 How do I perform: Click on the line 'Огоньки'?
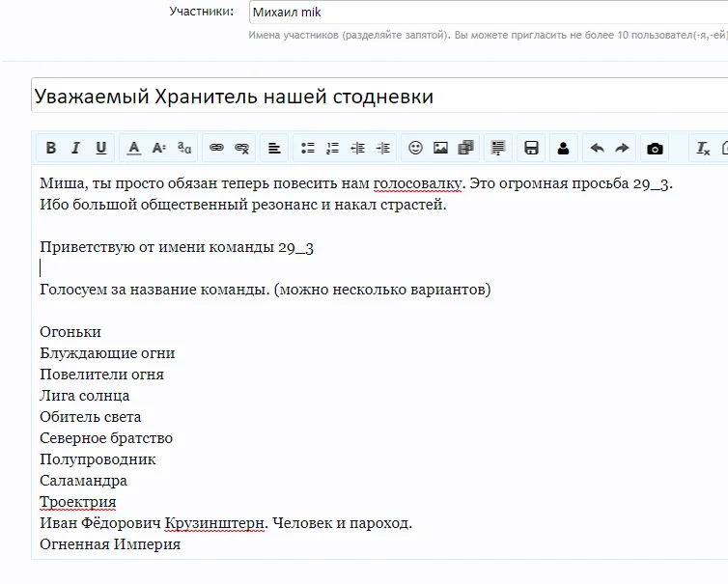(x=70, y=332)
